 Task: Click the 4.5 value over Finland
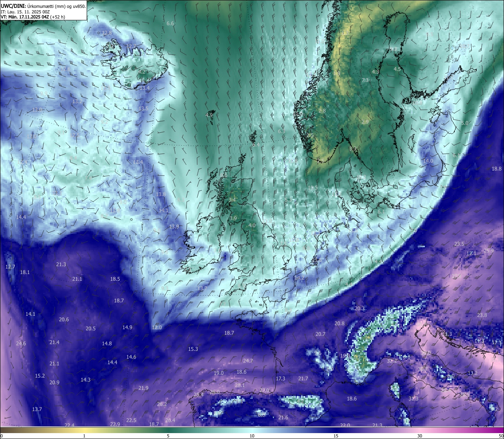[x=397, y=69]
